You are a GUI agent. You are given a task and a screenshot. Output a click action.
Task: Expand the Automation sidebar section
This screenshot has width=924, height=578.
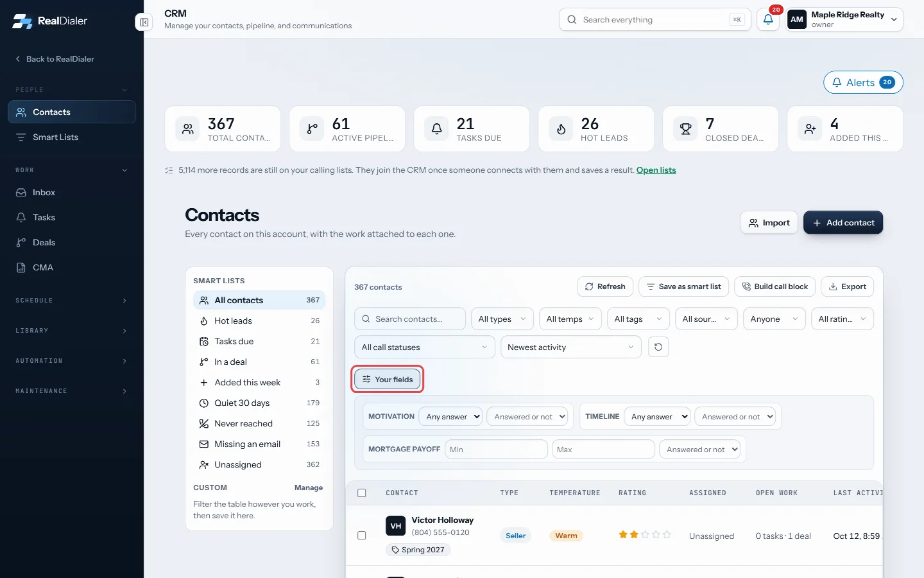(x=72, y=361)
